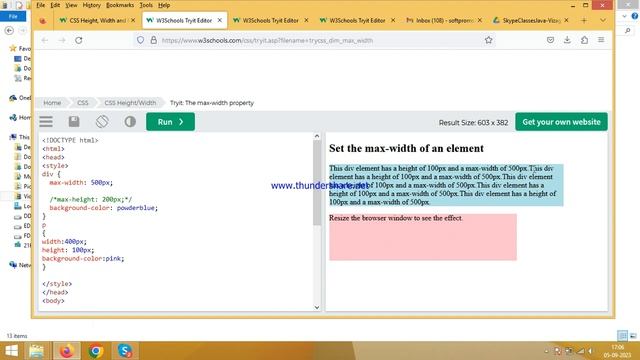This screenshot has width=640, height=360.
Task: Click the pink paragraph in result
Action: 423,237
